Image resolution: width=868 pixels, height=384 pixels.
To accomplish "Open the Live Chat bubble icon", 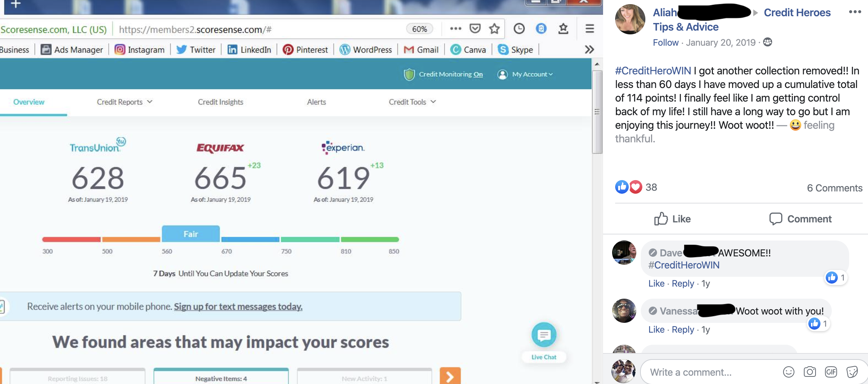I will (x=543, y=335).
